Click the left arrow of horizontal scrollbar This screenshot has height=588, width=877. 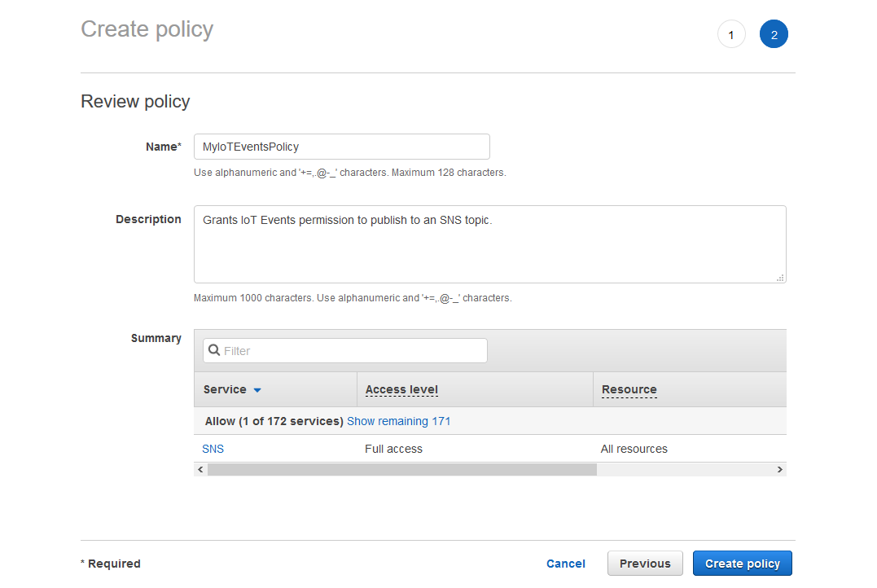tap(200, 470)
